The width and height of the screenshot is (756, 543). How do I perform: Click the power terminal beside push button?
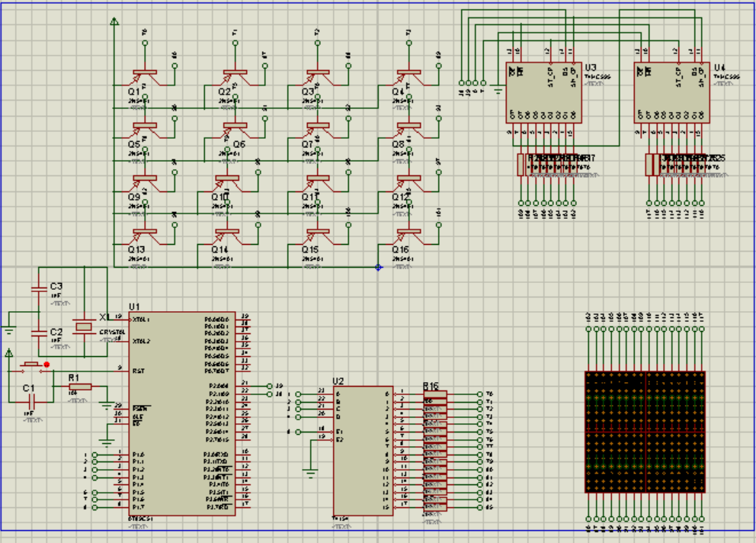(x=8, y=353)
